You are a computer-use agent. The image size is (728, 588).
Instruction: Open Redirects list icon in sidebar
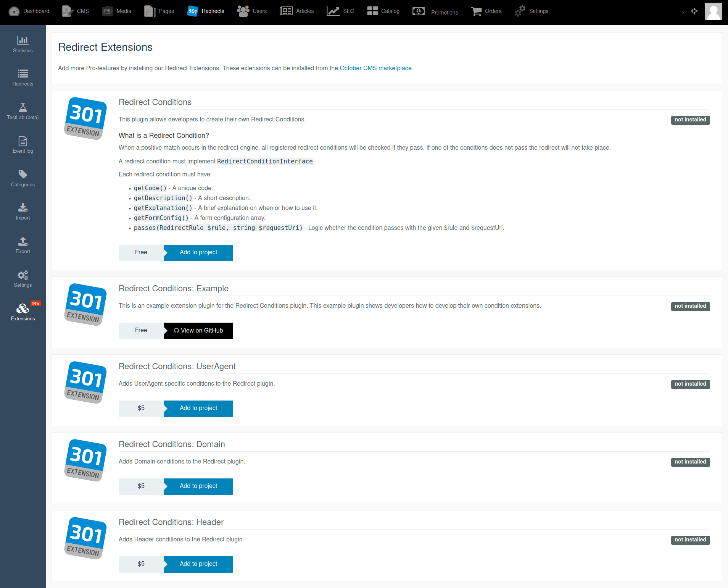(23, 73)
